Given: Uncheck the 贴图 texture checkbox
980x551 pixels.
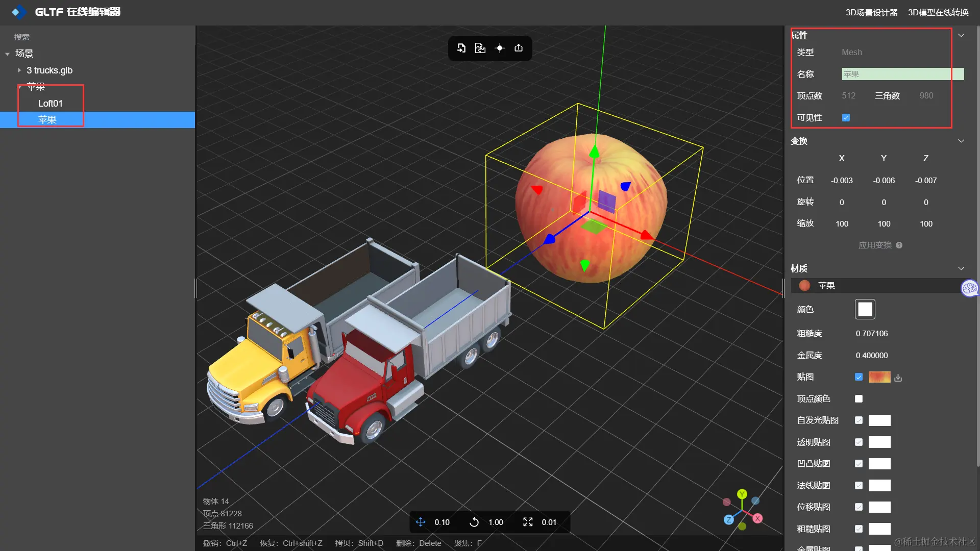Looking at the screenshot, I should tap(859, 377).
